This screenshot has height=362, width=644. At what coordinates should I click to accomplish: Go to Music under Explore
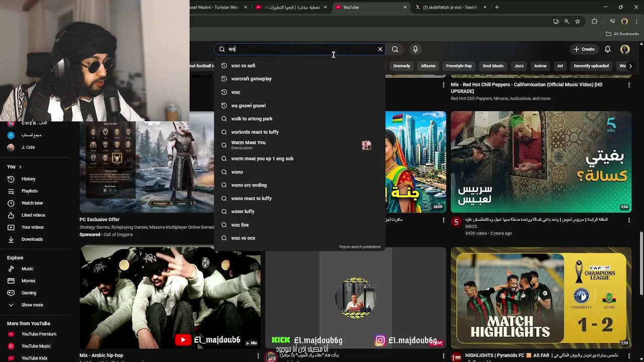[x=27, y=269]
